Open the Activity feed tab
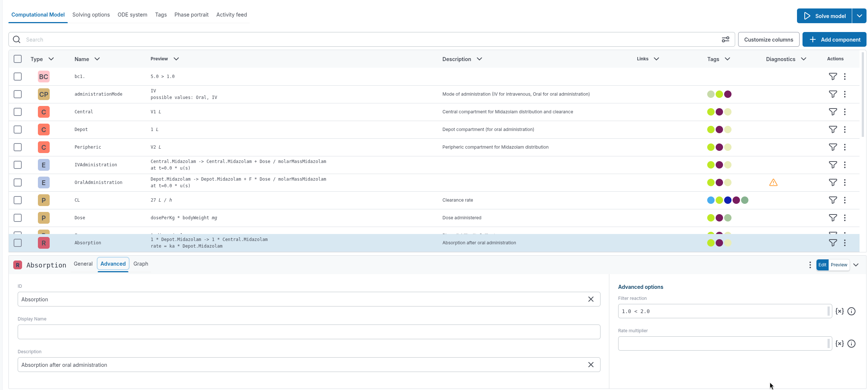 pos(231,15)
